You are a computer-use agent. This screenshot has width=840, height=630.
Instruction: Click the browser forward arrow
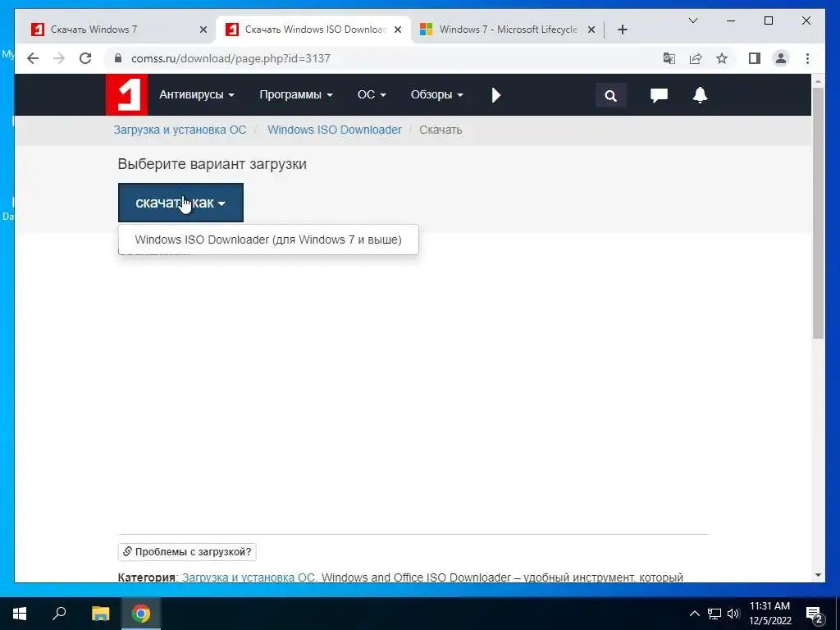(59, 58)
